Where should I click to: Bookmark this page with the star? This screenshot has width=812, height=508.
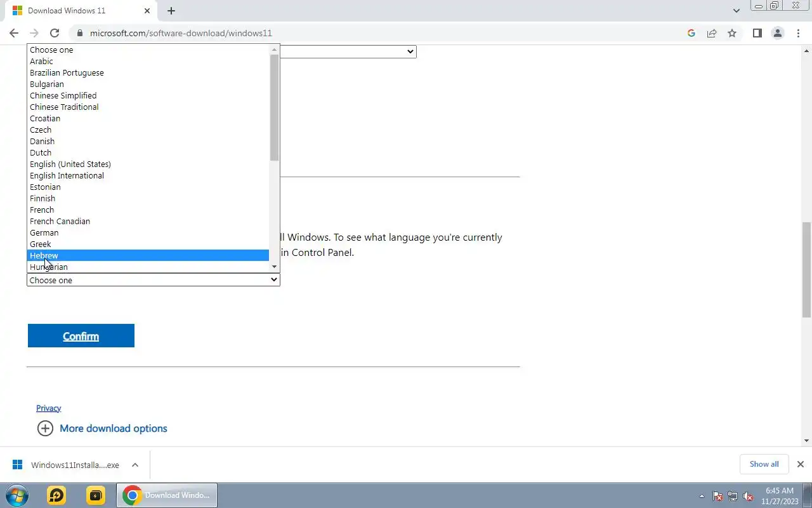[732, 33]
